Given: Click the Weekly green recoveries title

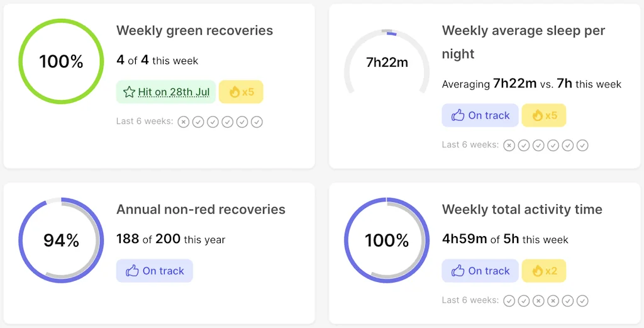Looking at the screenshot, I should [x=194, y=30].
